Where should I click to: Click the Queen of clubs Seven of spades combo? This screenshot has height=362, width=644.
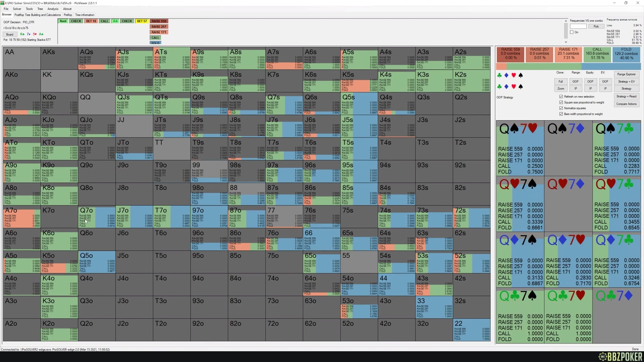tap(520, 315)
